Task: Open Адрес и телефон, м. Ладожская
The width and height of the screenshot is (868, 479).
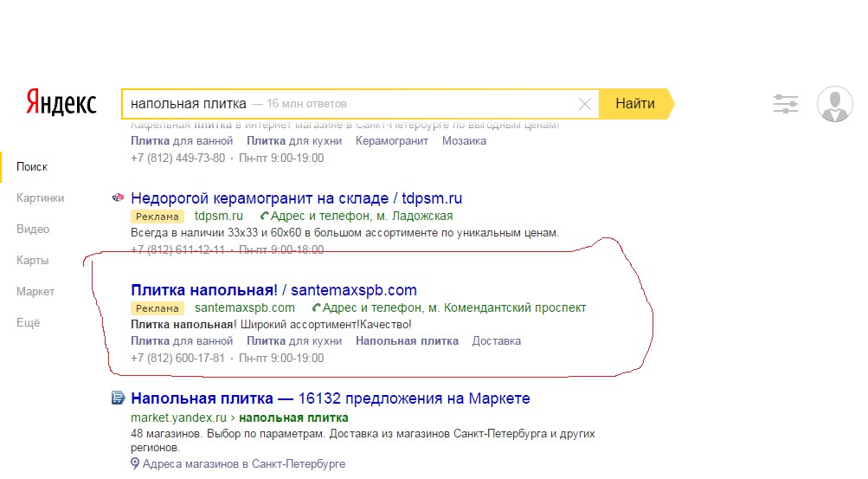Action: (x=362, y=216)
